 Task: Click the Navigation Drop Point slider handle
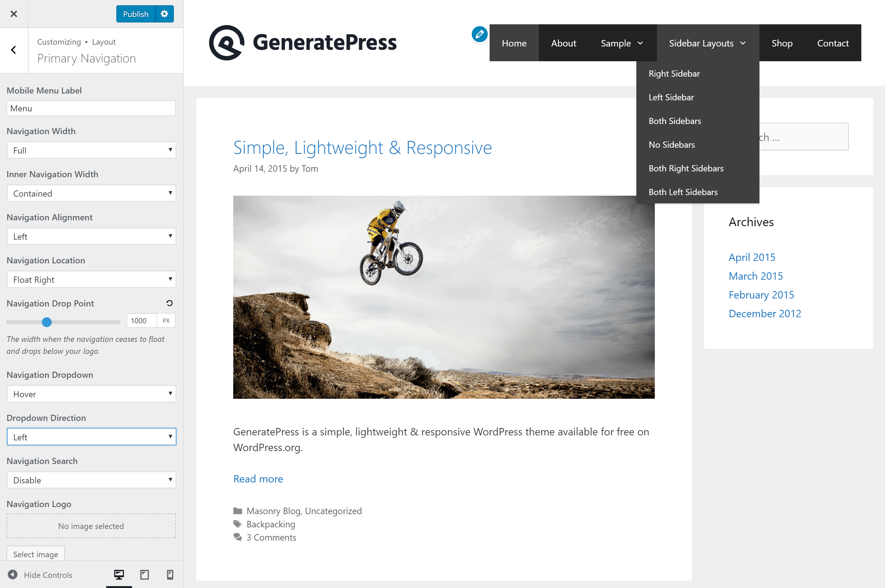click(x=46, y=322)
